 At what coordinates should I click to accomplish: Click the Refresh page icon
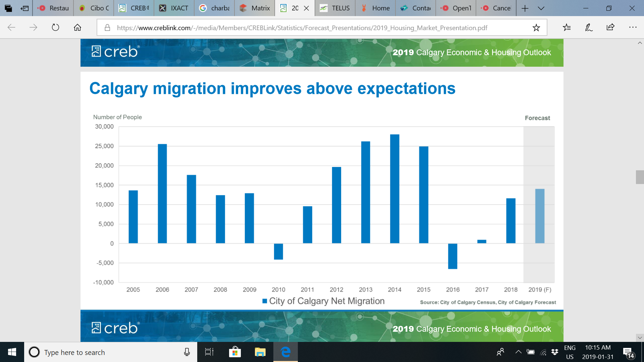[55, 27]
